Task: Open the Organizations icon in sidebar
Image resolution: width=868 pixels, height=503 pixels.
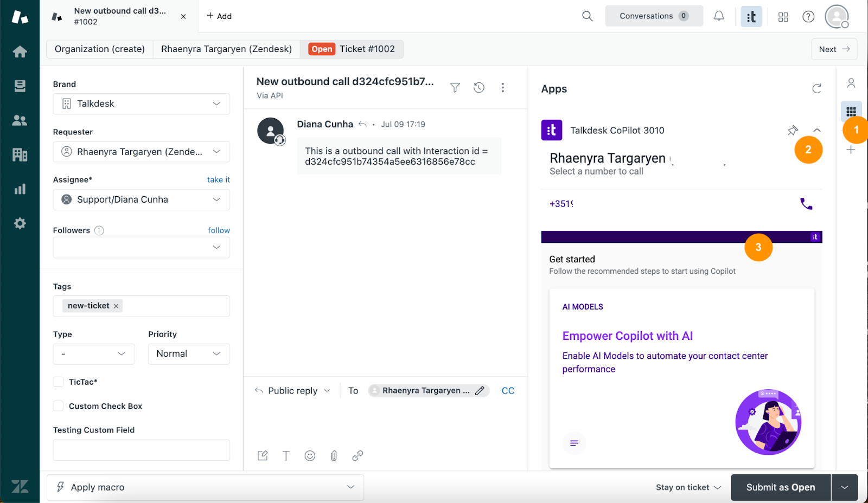Action: 20,154
